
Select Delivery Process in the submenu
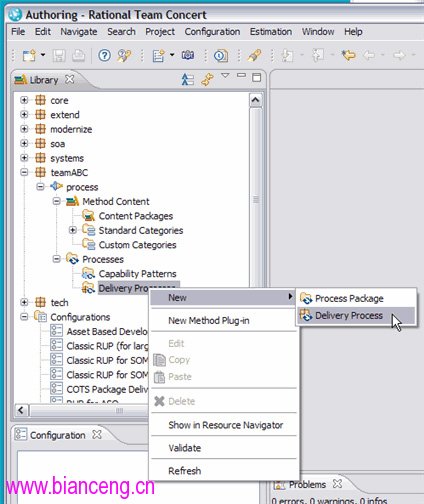point(356,315)
